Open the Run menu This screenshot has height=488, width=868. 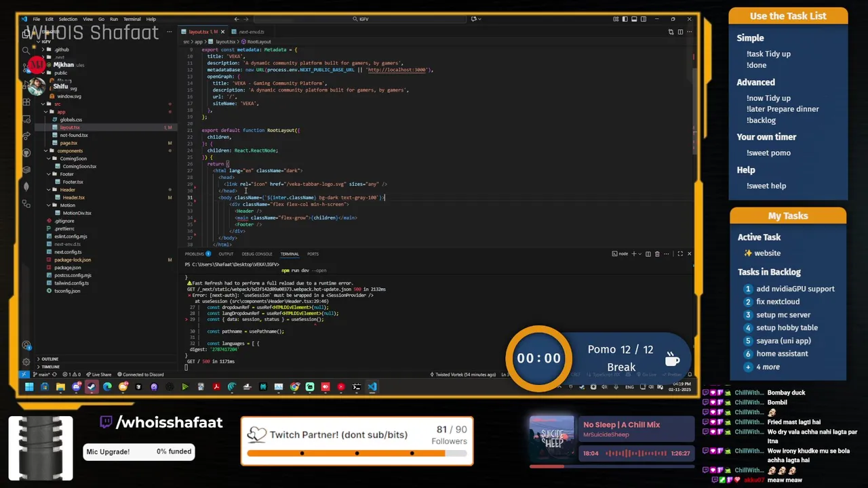click(x=114, y=19)
